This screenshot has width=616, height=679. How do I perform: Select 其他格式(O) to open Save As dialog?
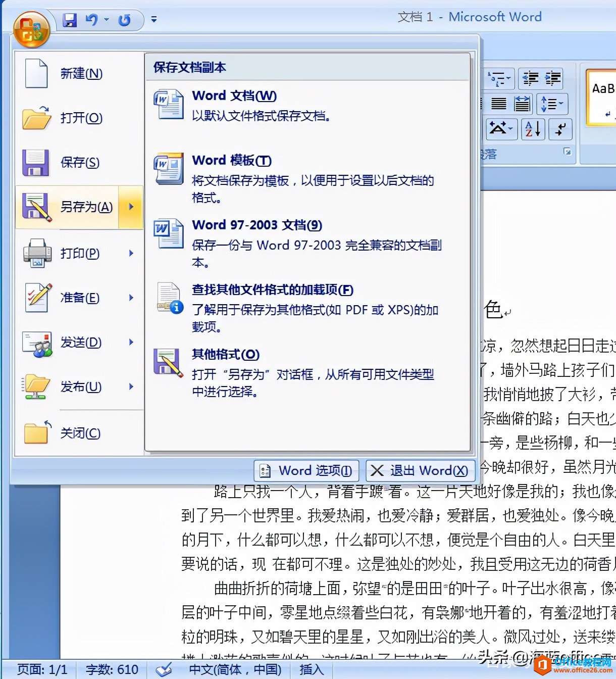(307, 373)
